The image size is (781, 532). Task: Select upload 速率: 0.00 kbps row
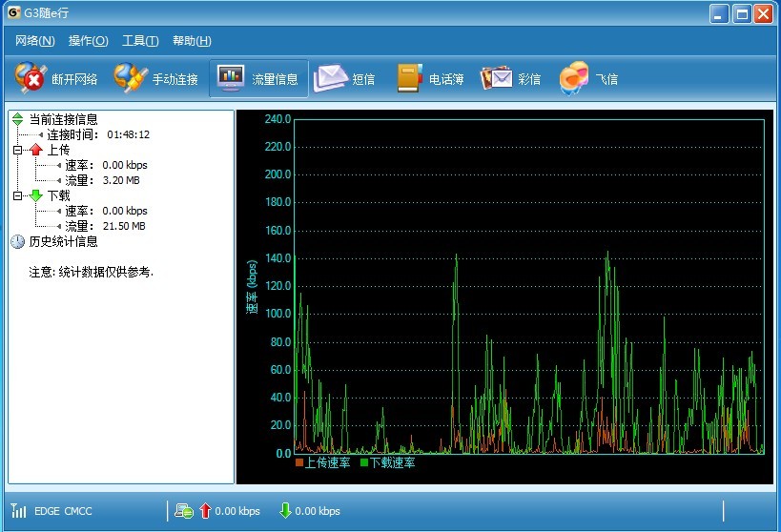tap(106, 165)
